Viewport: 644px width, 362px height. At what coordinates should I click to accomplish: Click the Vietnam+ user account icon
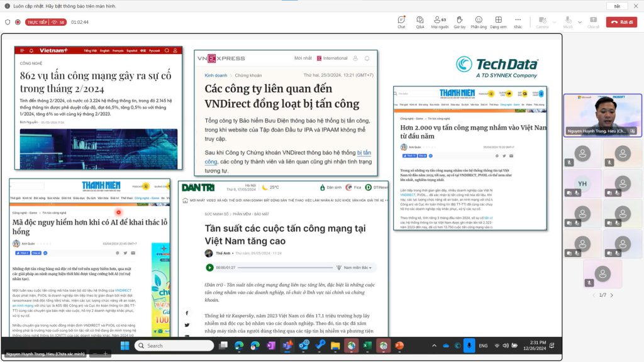[x=175, y=50]
